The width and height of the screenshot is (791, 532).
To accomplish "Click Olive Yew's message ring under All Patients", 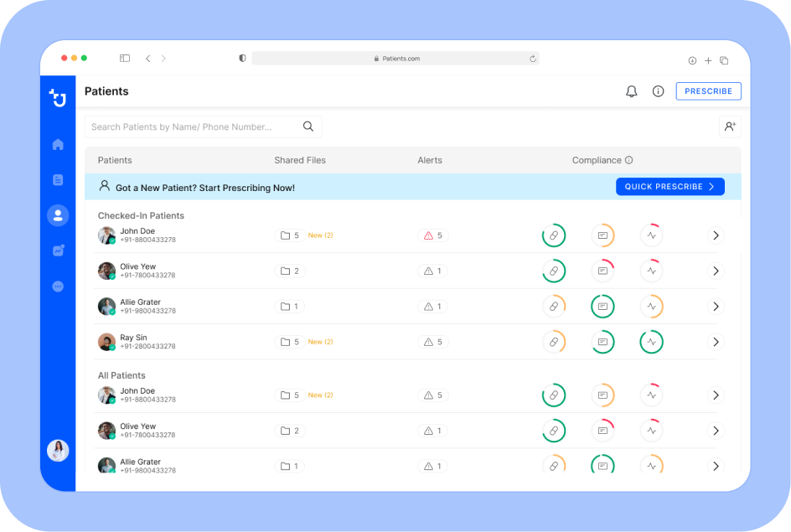I will [x=602, y=431].
